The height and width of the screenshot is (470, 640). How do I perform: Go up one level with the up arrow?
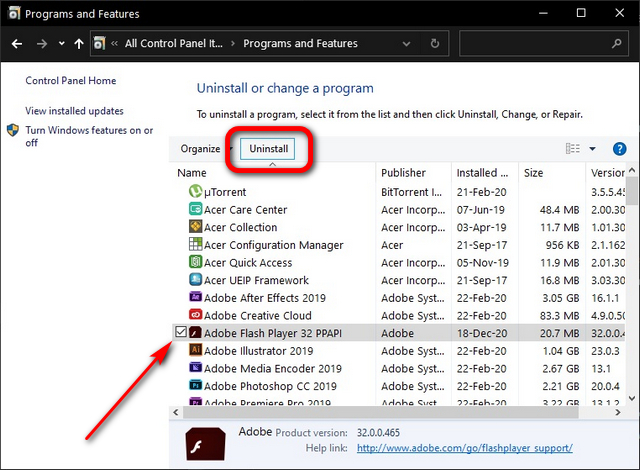point(79,44)
